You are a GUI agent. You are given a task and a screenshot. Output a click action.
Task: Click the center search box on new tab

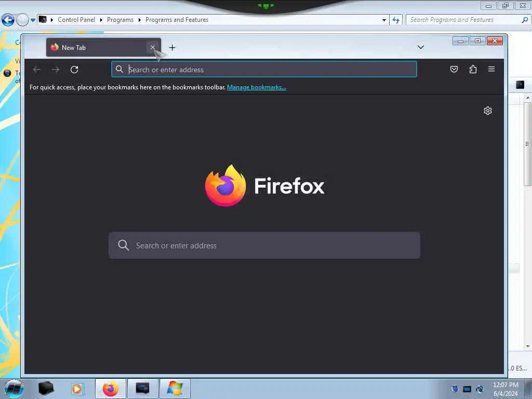pyautogui.click(x=264, y=245)
